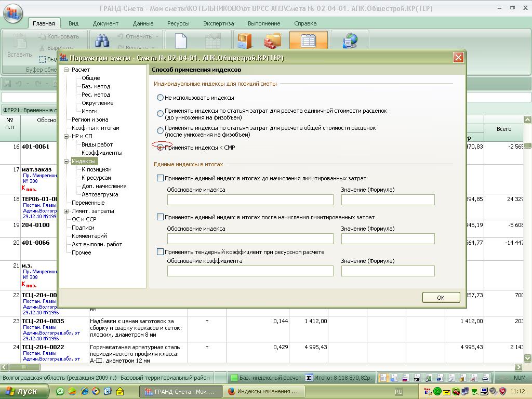Viewport: 532px width, 399px height.
Task: Click the ГРАНД-Смета taskbar button
Action: tap(180, 392)
